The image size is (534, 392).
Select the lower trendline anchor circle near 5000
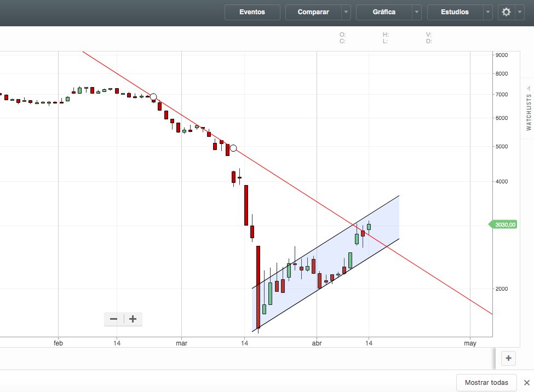pos(233,148)
